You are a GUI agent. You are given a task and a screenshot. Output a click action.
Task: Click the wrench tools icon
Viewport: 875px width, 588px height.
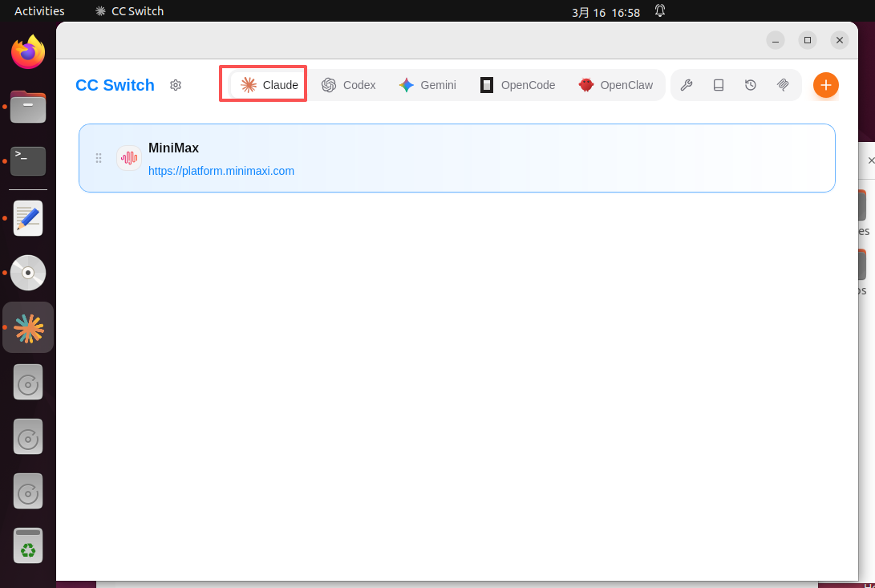coord(687,85)
